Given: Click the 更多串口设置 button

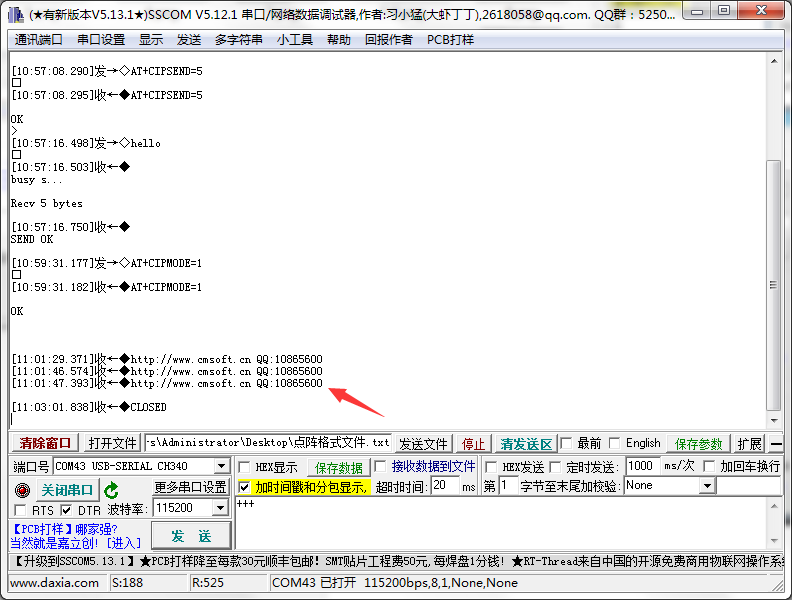Looking at the screenshot, I should 190,487.
